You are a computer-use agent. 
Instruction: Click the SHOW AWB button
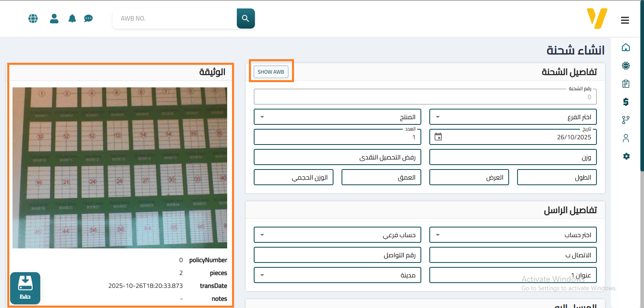[x=271, y=72]
